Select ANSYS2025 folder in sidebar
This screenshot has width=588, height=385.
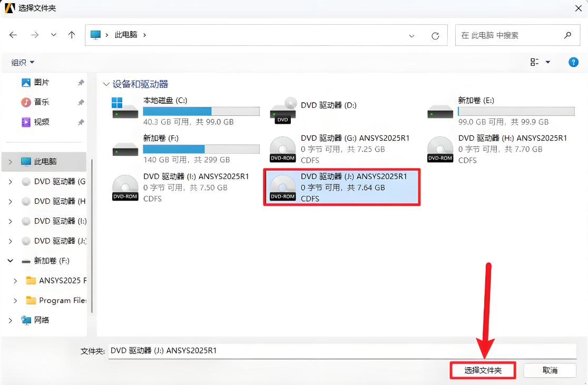(63, 280)
